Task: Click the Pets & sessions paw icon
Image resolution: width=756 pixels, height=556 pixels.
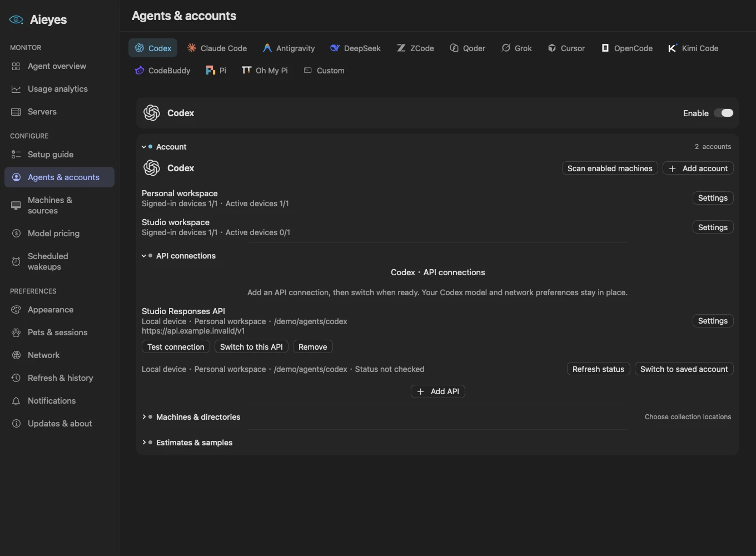Action: 16,332
